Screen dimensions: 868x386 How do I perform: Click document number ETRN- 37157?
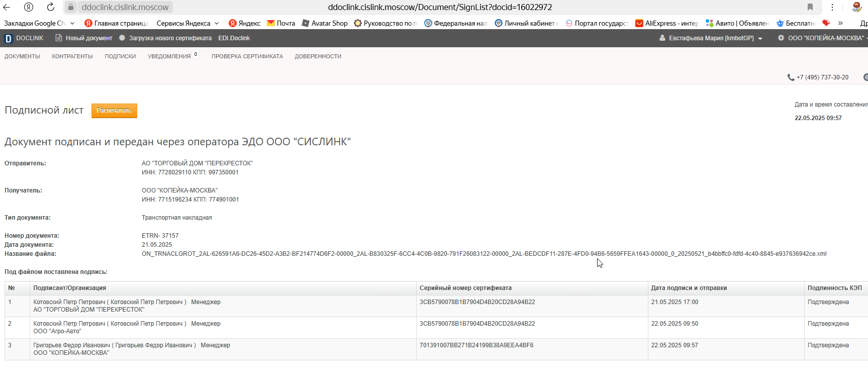160,236
